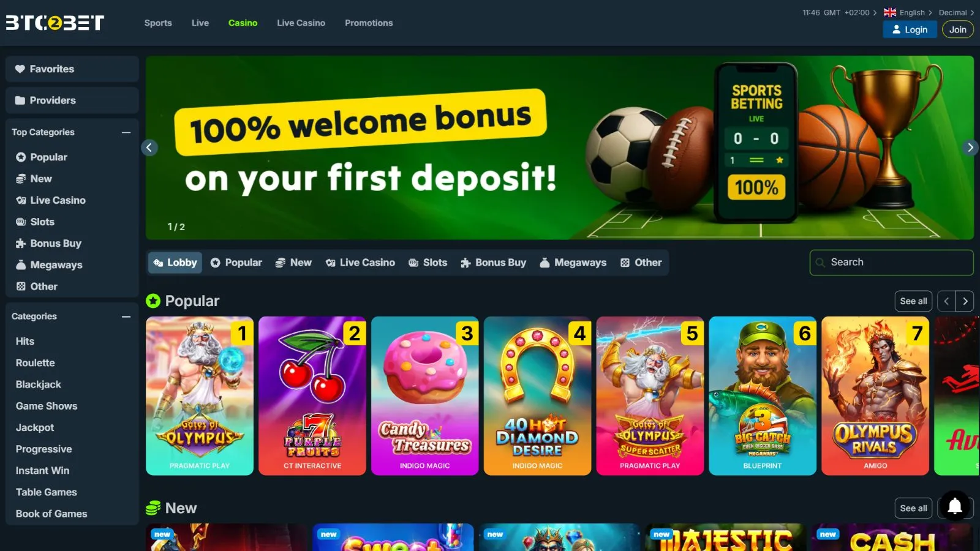Click the game Search input field
The width and height of the screenshot is (980, 551).
click(x=891, y=263)
